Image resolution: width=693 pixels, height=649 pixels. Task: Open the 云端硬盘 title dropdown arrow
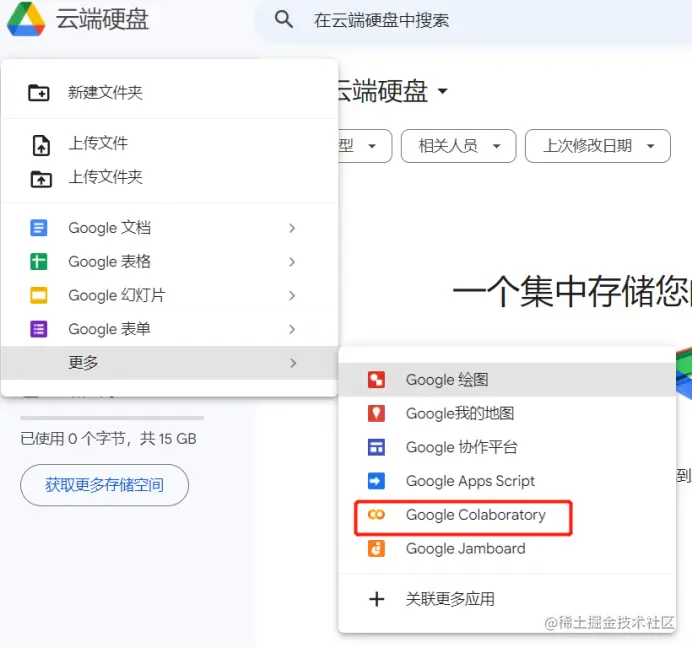pyautogui.click(x=442, y=91)
